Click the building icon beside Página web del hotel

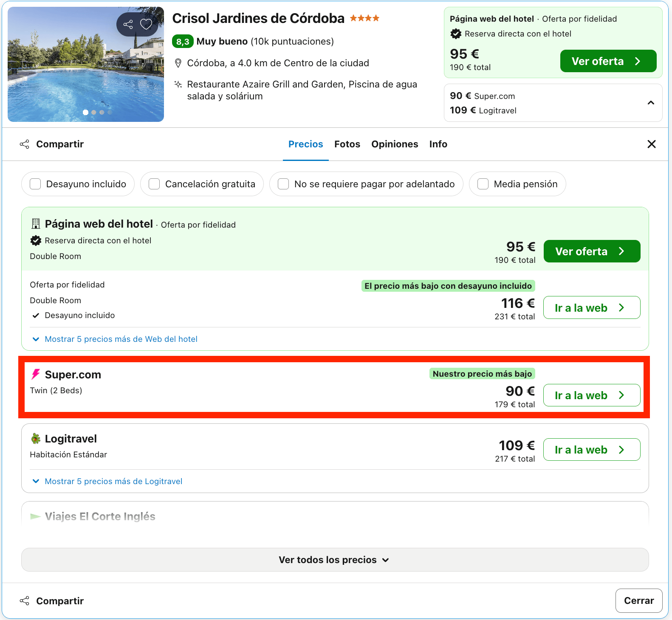[x=36, y=223]
